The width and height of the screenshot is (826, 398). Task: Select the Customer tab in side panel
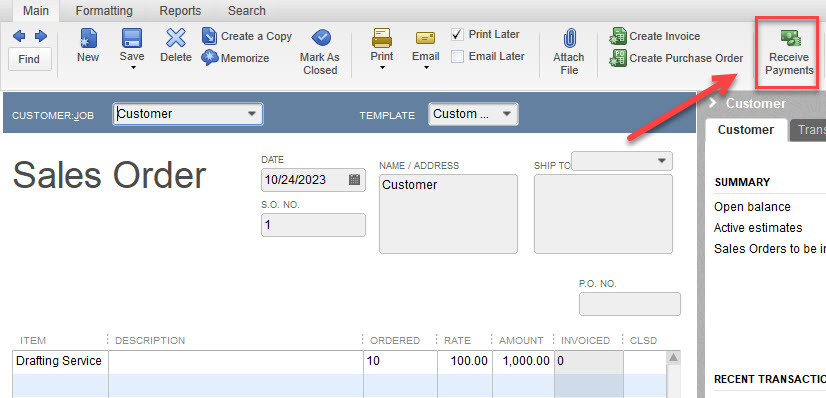[745, 130]
